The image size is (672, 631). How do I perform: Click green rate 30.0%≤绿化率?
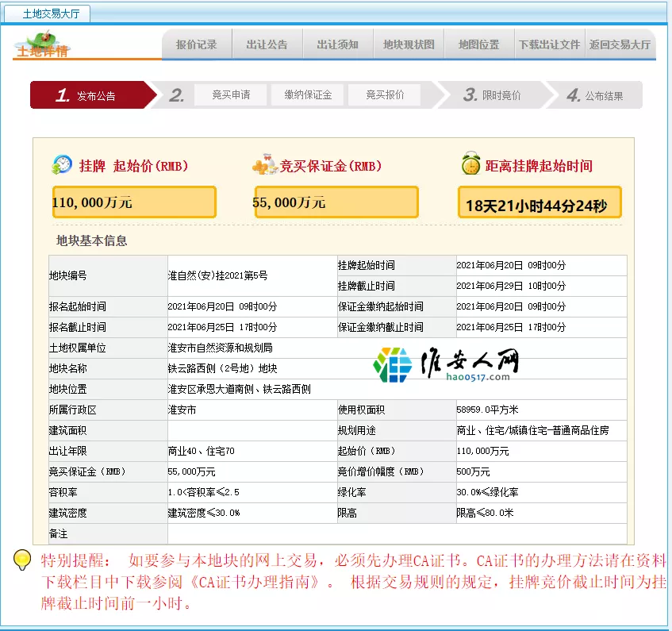pyautogui.click(x=487, y=492)
